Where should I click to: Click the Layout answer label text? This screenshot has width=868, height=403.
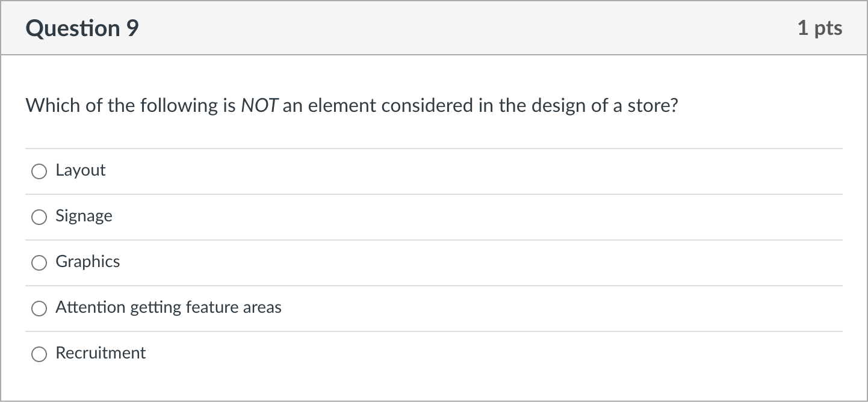(x=80, y=171)
